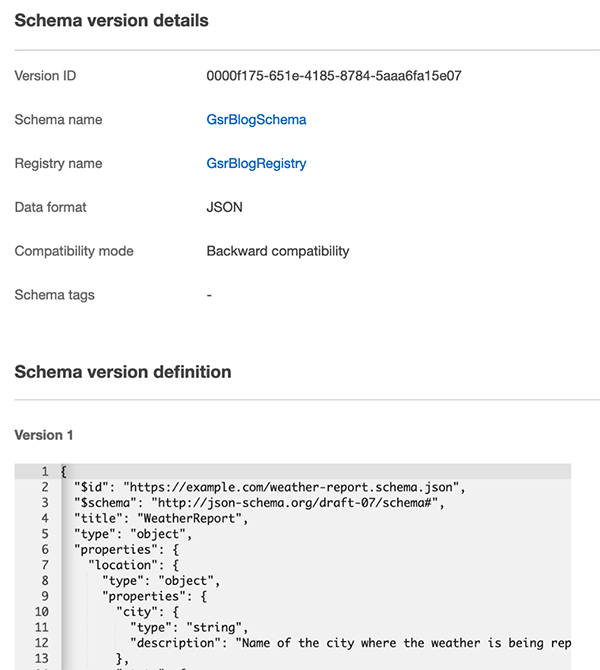Click the Schema version details heading
600x670 pixels.
(112, 21)
